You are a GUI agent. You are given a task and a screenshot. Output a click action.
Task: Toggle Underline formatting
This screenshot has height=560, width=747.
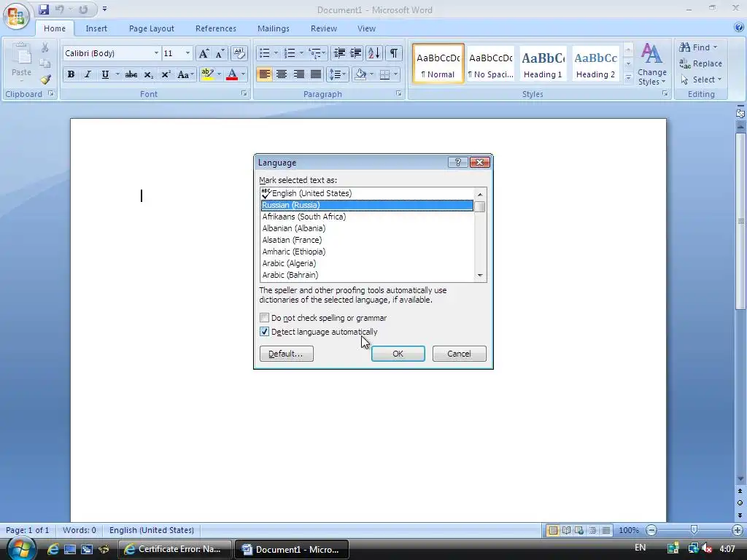(x=105, y=74)
